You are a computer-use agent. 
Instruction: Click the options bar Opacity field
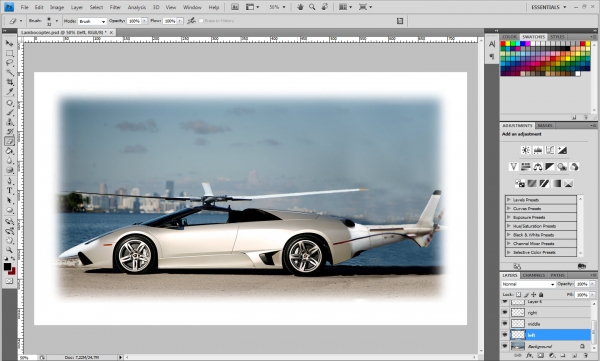[134, 21]
